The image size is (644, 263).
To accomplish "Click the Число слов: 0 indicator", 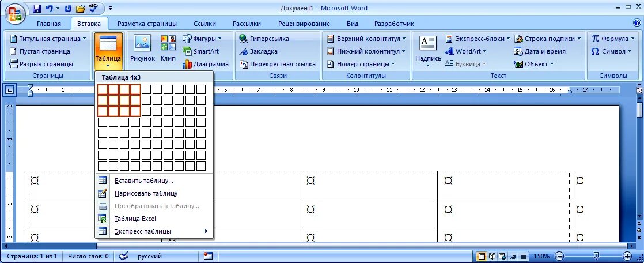I will pyautogui.click(x=88, y=257).
